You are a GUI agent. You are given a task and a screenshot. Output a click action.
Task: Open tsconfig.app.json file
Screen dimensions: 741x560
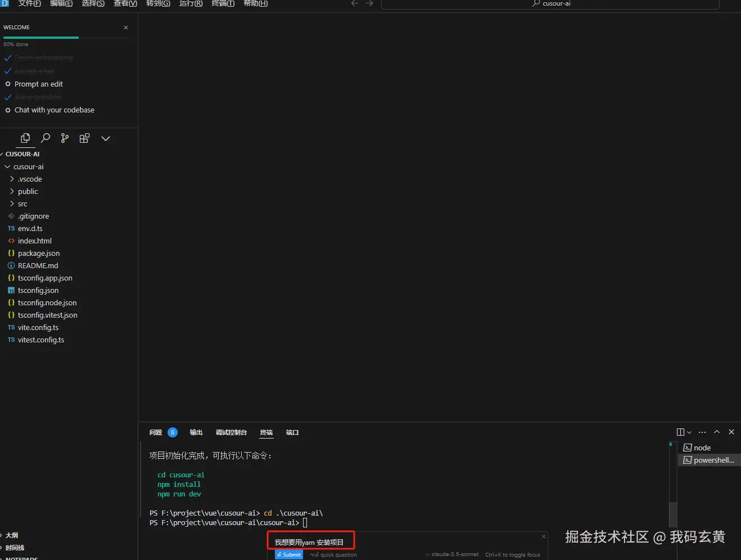tap(45, 278)
